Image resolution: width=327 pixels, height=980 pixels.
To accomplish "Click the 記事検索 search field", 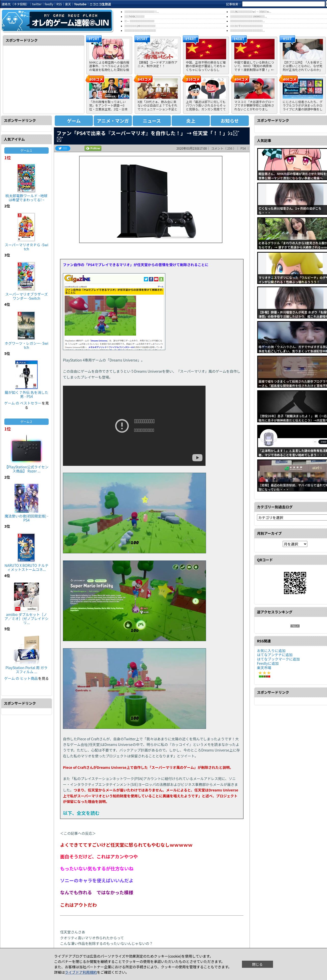I will pos(283,4).
